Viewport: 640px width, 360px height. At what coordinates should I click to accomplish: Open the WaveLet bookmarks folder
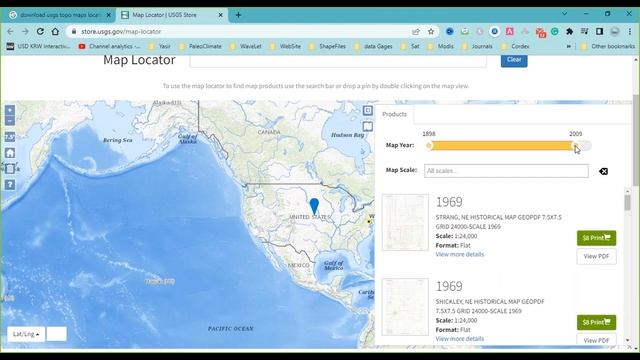pyautogui.click(x=246, y=47)
